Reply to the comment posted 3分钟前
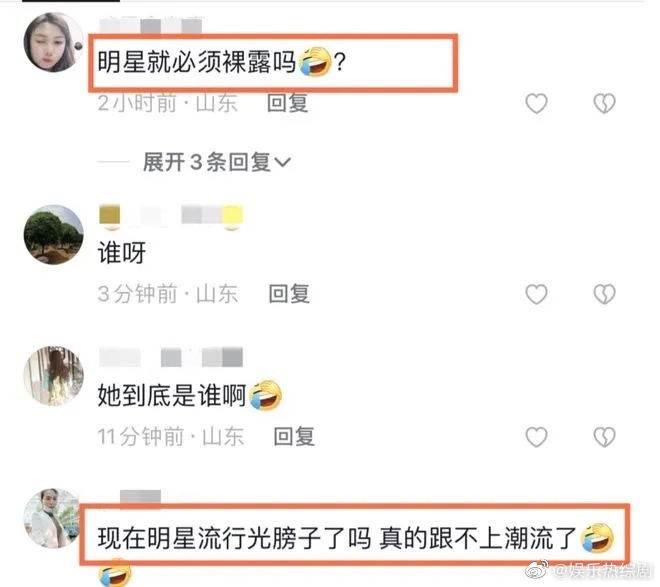The image size is (660, 587). click(289, 294)
